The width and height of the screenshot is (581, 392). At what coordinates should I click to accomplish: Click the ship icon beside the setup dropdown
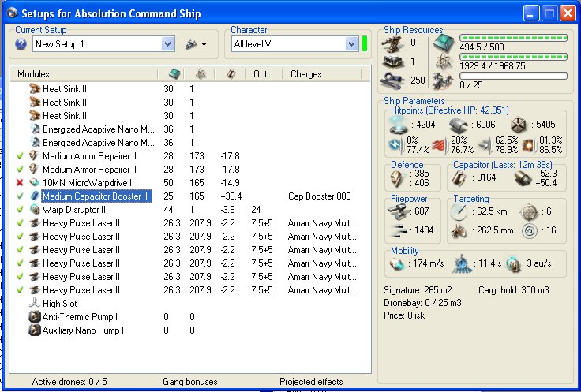point(190,44)
